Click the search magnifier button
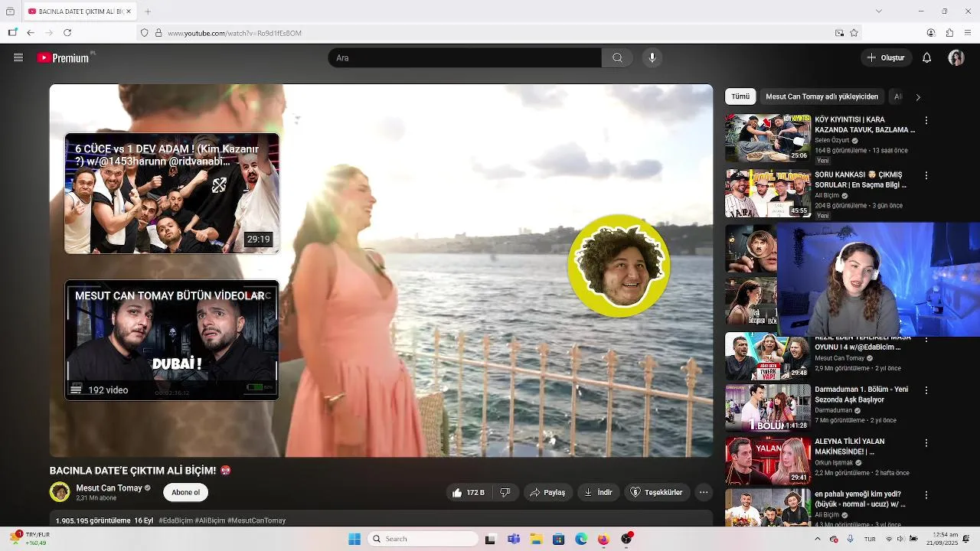The image size is (980, 551). (x=617, y=57)
